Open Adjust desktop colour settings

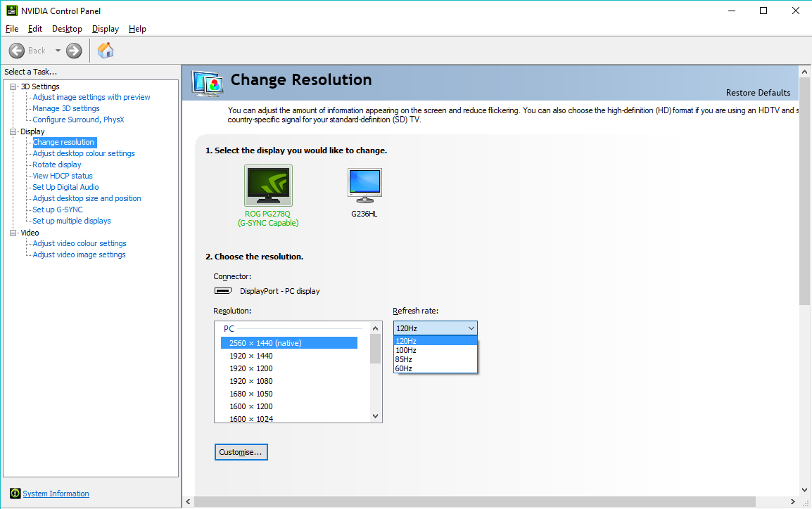83,154
